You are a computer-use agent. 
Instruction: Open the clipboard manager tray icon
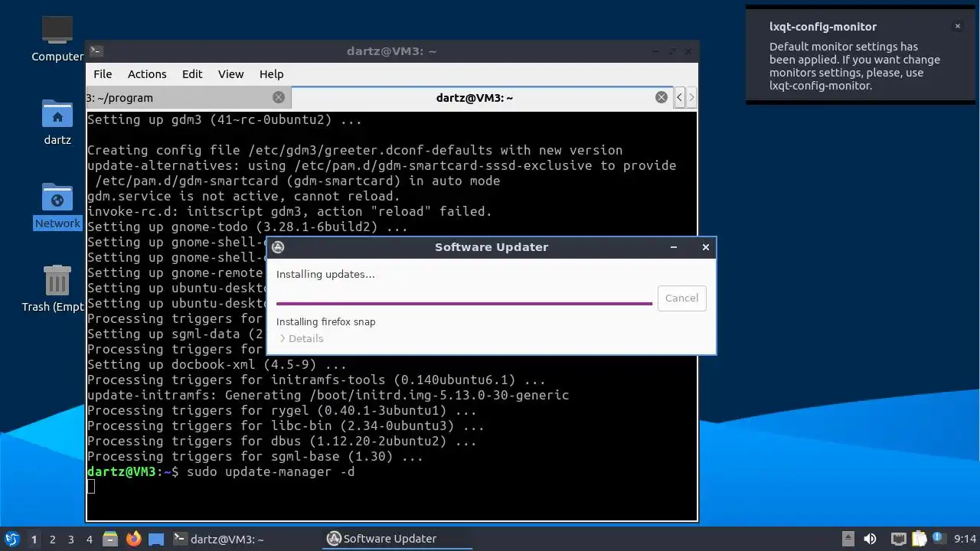click(919, 539)
